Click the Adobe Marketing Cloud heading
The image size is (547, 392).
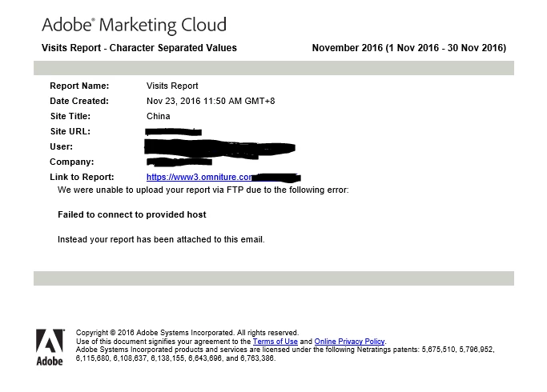pyautogui.click(x=135, y=25)
